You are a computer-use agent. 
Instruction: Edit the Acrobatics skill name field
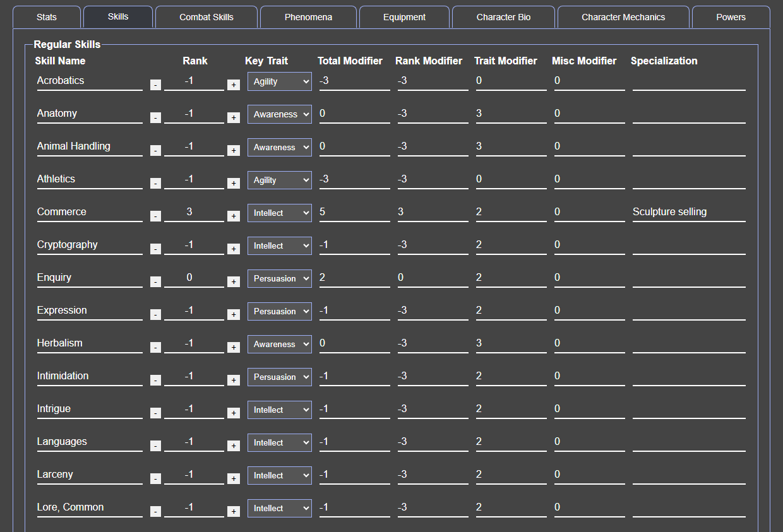(90, 81)
